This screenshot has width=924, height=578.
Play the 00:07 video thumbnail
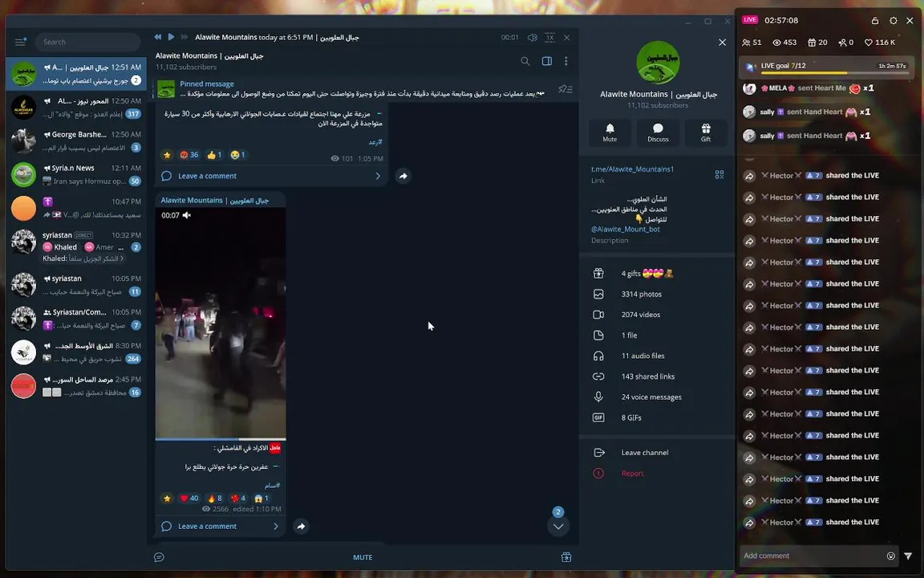tap(221, 324)
